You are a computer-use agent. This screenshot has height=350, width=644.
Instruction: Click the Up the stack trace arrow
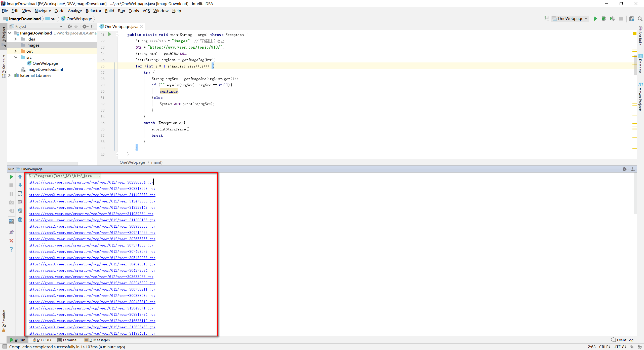20,177
